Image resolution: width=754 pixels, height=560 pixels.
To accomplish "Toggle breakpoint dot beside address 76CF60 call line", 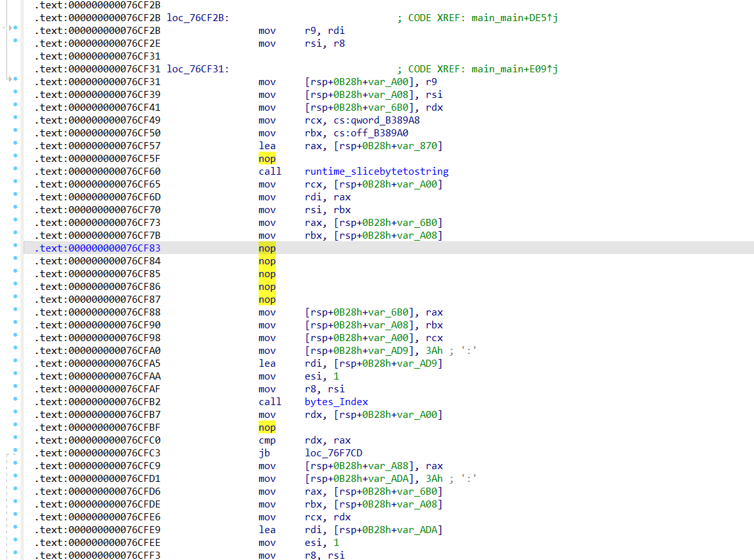I will click(x=15, y=169).
